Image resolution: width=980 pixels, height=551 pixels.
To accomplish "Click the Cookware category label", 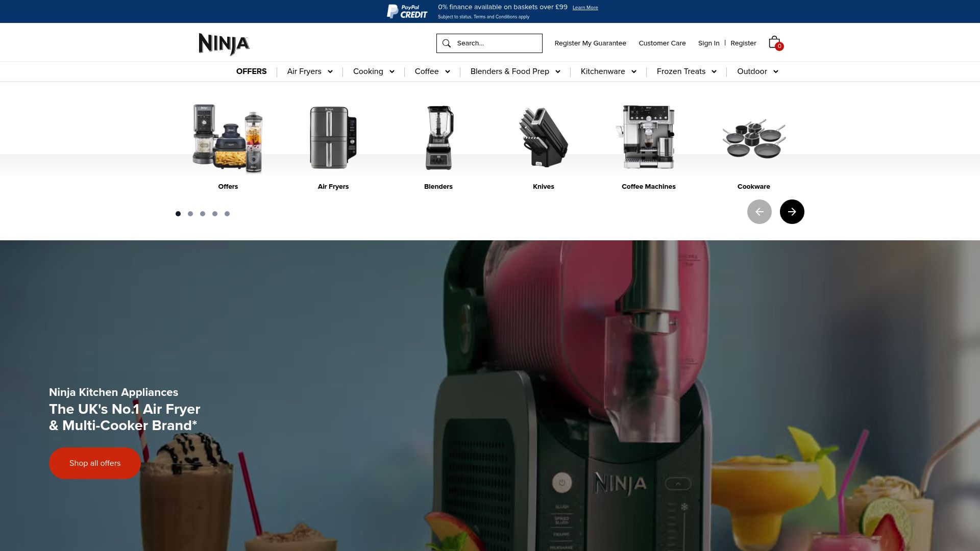I will click(754, 187).
